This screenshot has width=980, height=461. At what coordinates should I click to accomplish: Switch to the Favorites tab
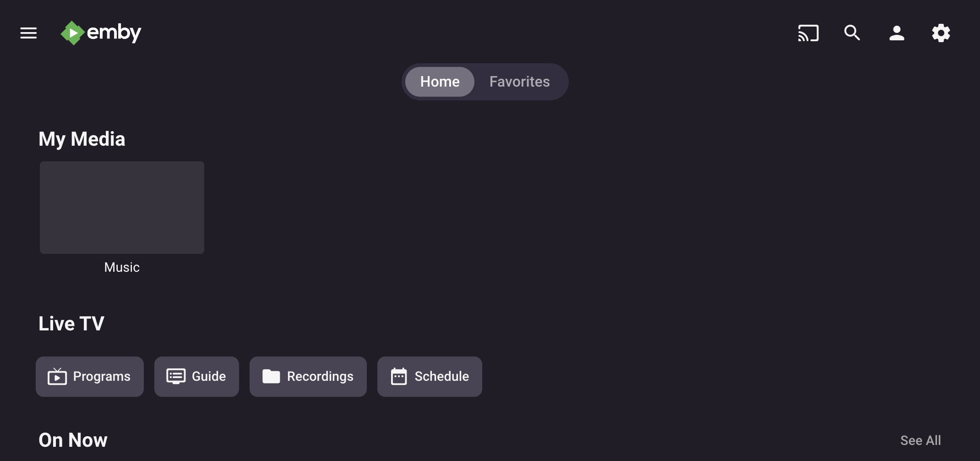(519, 82)
